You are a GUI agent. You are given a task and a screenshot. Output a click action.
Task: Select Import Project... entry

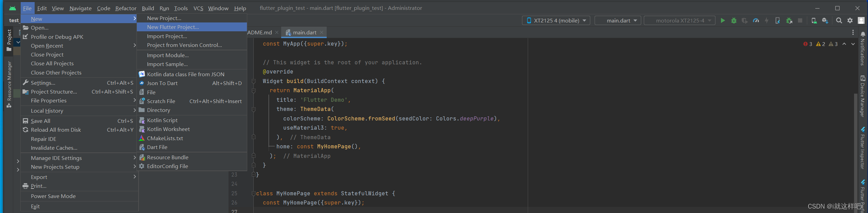tap(192, 36)
